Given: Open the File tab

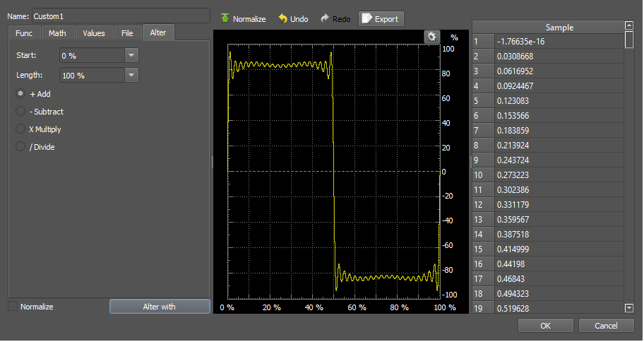Looking at the screenshot, I should coord(127,33).
